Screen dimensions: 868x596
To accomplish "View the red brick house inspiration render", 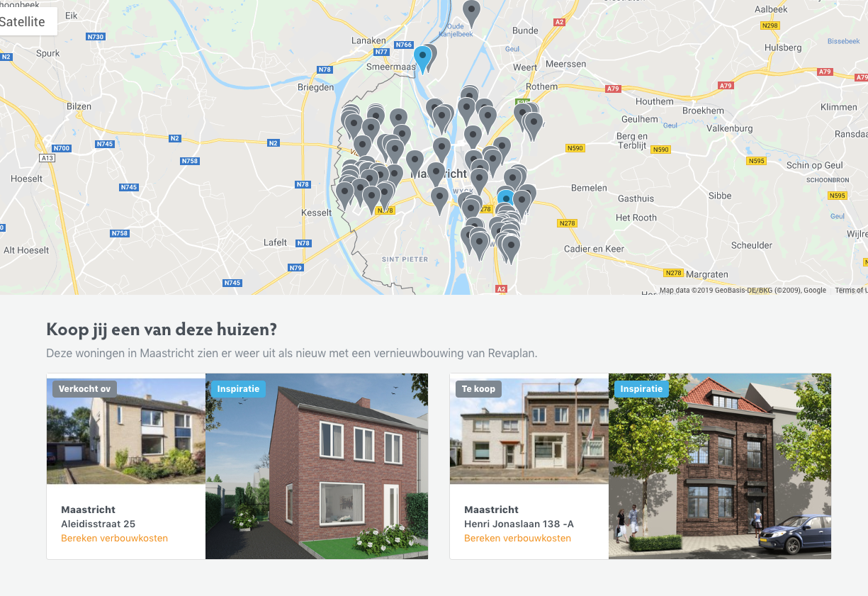I will [317, 466].
